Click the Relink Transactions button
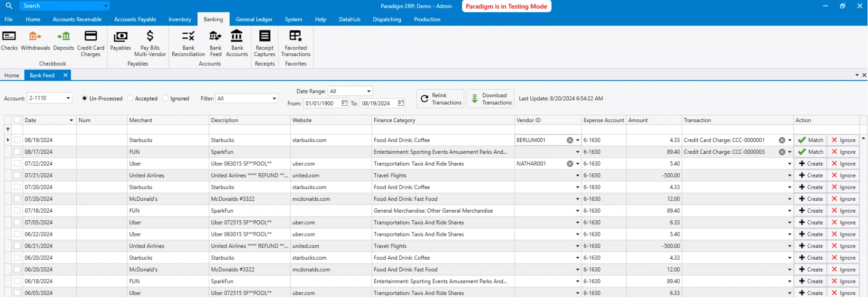 (441, 99)
